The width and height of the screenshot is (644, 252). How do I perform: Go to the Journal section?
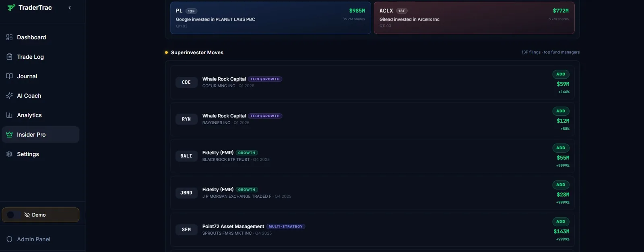click(40, 76)
